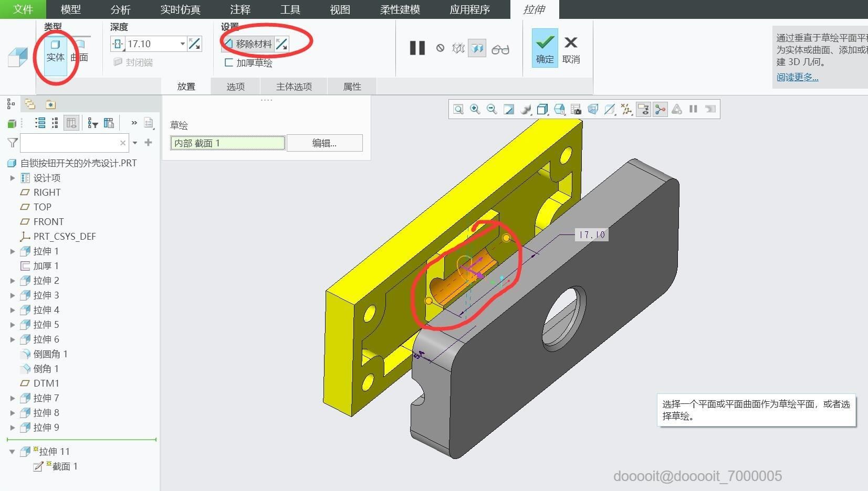The width and height of the screenshot is (868, 491).
Task: Toggle 移除材料 remove material option
Action: click(x=248, y=44)
